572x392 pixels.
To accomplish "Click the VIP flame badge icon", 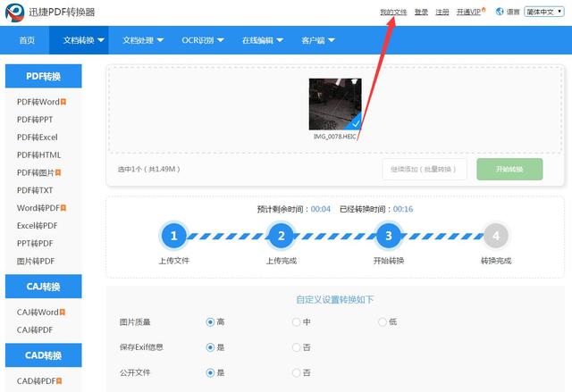I will pos(484,10).
